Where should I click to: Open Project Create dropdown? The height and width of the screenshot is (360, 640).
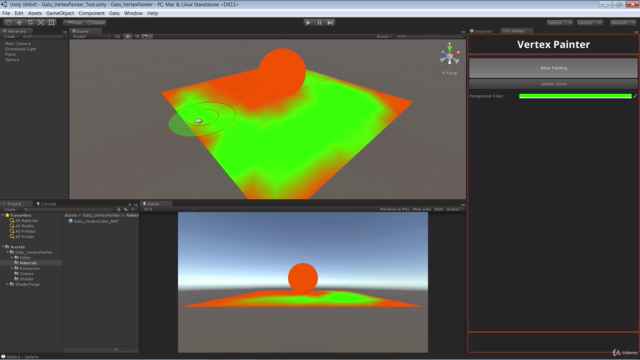tap(11, 209)
